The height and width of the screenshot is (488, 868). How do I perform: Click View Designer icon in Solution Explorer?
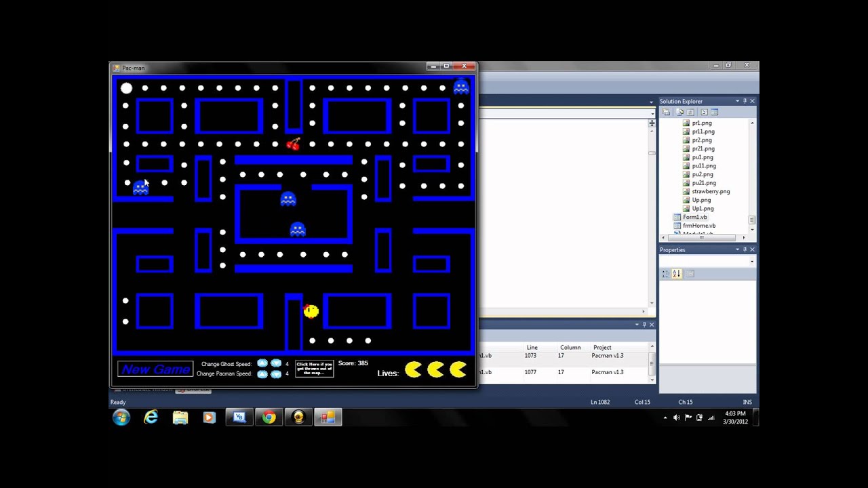click(x=714, y=112)
